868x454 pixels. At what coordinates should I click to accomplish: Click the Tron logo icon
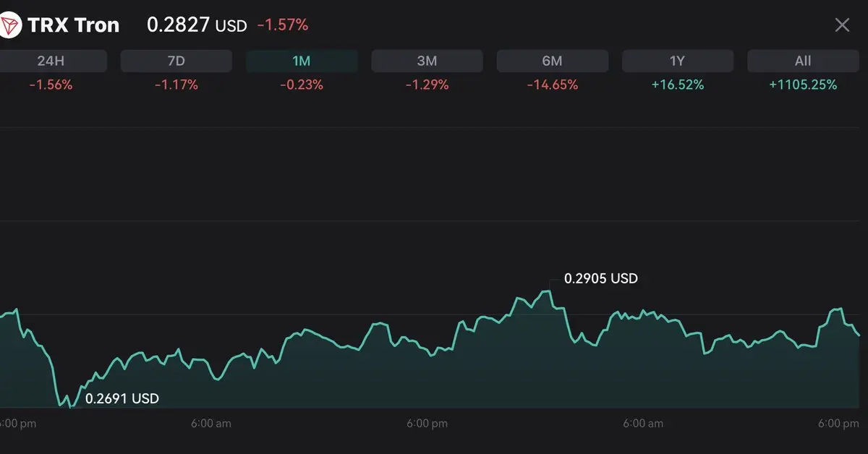click(9, 26)
